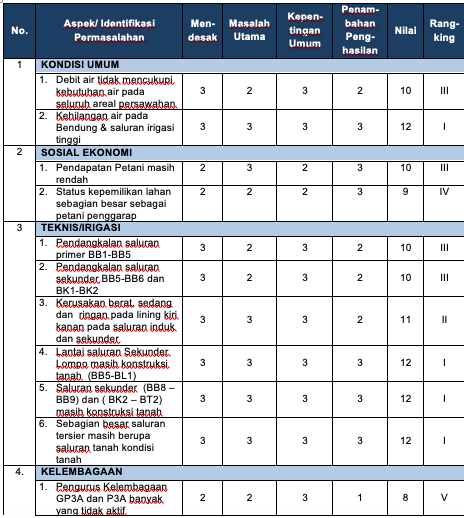Image resolution: width=464 pixels, height=518 pixels.
Task: Place cursor in 'Kehilangan air pada Bendung' cell
Action: 109,127
